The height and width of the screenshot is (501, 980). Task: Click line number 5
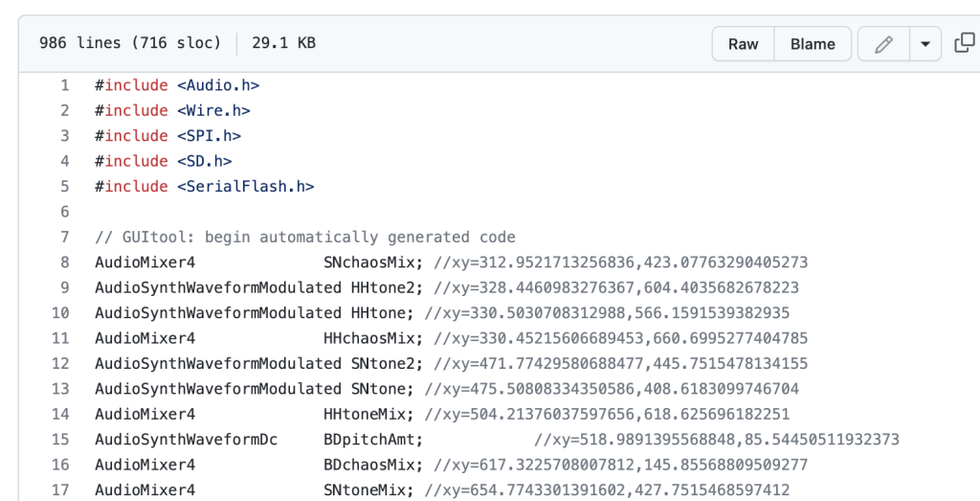[x=65, y=187]
